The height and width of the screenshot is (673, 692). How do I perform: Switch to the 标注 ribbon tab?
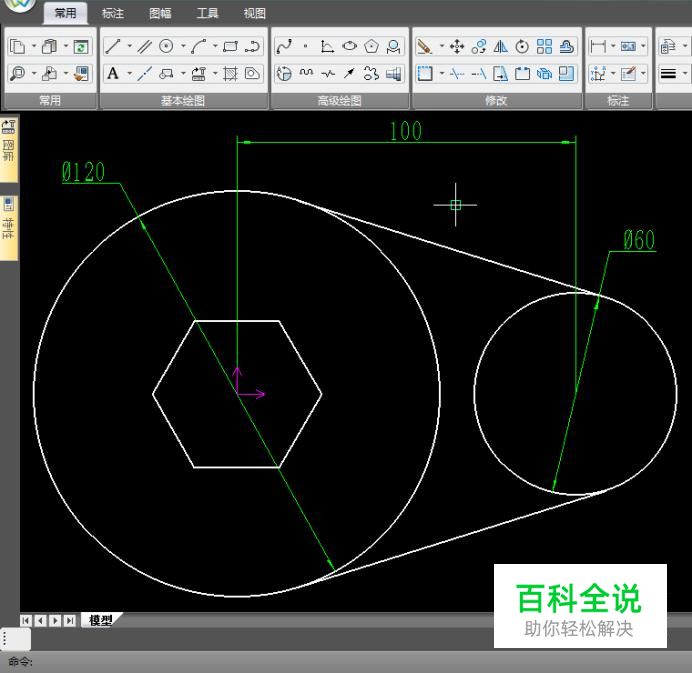pyautogui.click(x=113, y=13)
